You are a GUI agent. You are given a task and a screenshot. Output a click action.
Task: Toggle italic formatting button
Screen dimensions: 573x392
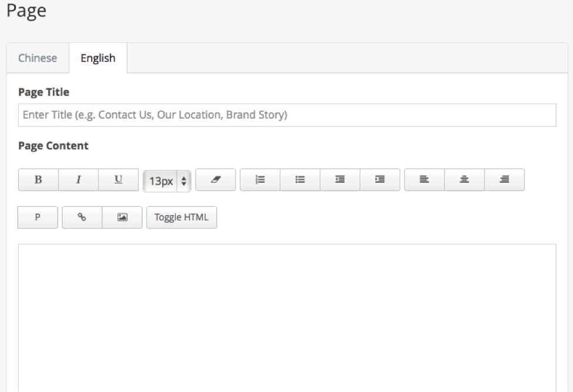pyautogui.click(x=78, y=180)
